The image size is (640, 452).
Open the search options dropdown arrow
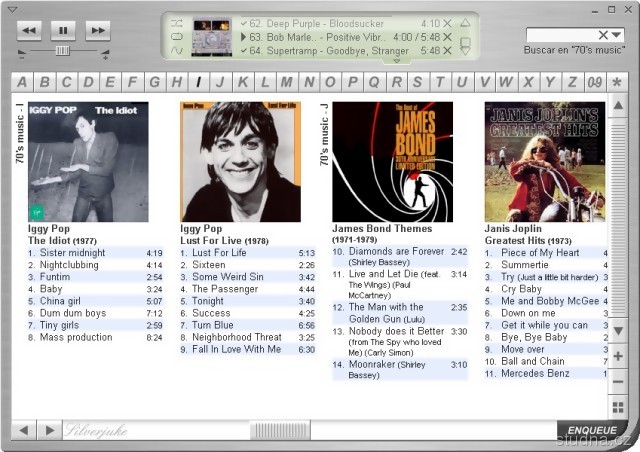point(616,35)
